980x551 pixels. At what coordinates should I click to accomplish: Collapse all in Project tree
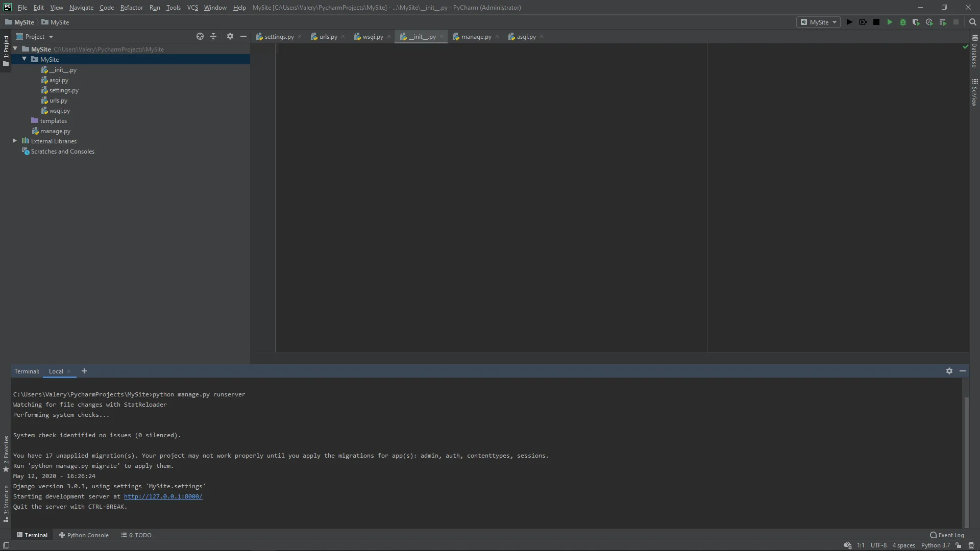(213, 36)
